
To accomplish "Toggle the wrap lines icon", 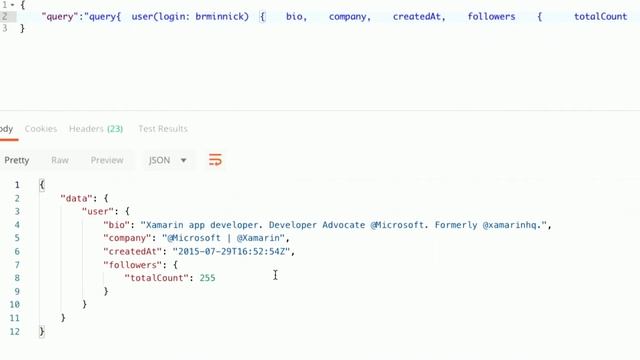I will [215, 160].
